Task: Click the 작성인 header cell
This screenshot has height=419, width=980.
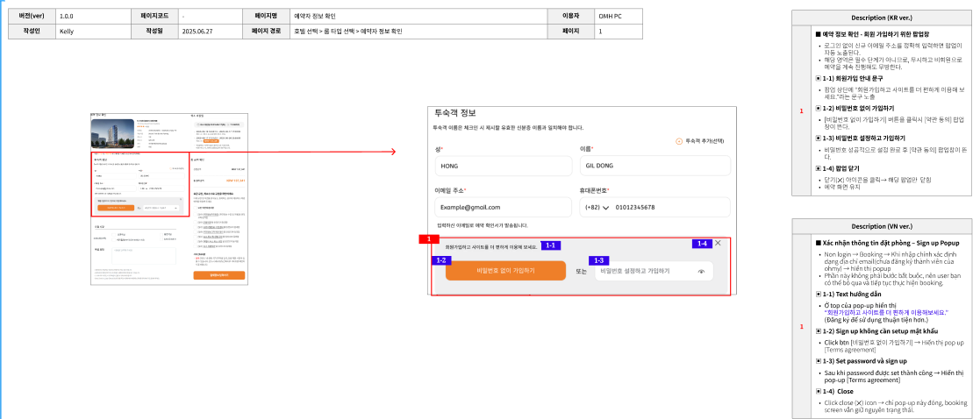Action: (x=32, y=31)
